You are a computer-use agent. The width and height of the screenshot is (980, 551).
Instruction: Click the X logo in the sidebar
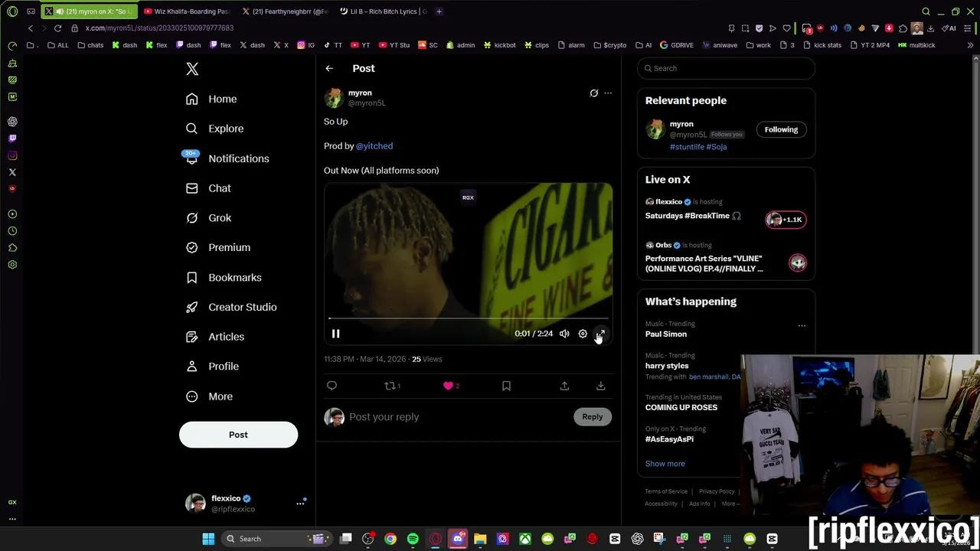click(192, 69)
